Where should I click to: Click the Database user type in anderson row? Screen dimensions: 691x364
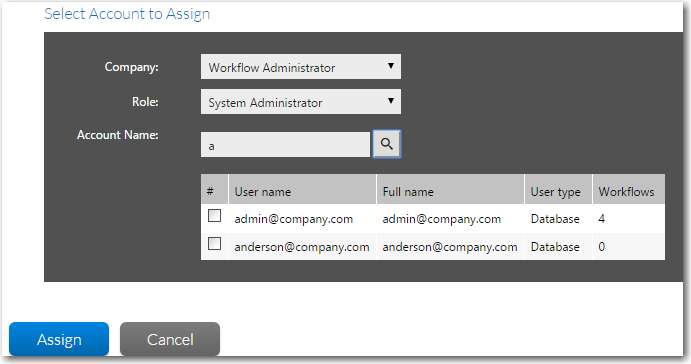point(555,247)
